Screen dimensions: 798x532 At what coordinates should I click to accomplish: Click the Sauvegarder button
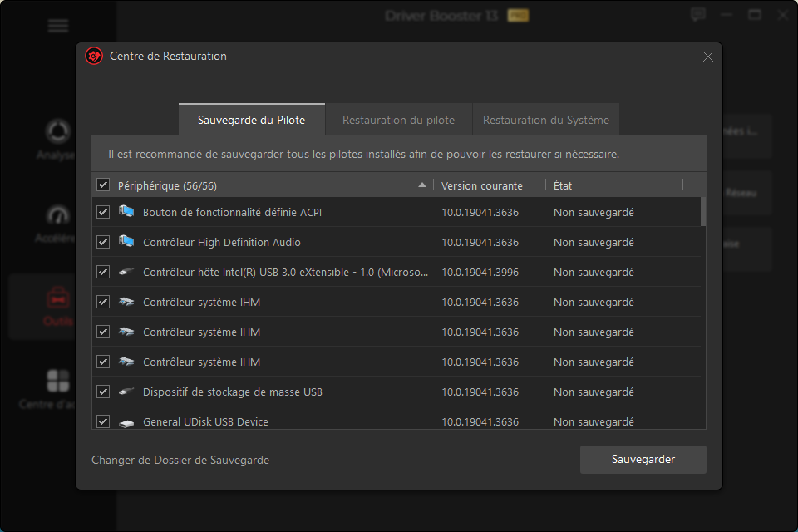pyautogui.click(x=643, y=459)
